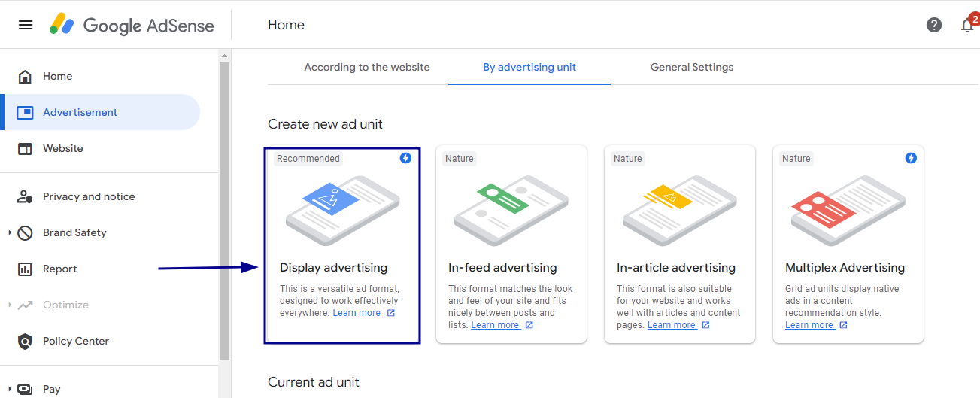Click Learn more under Multiplex Advertising

coord(809,325)
